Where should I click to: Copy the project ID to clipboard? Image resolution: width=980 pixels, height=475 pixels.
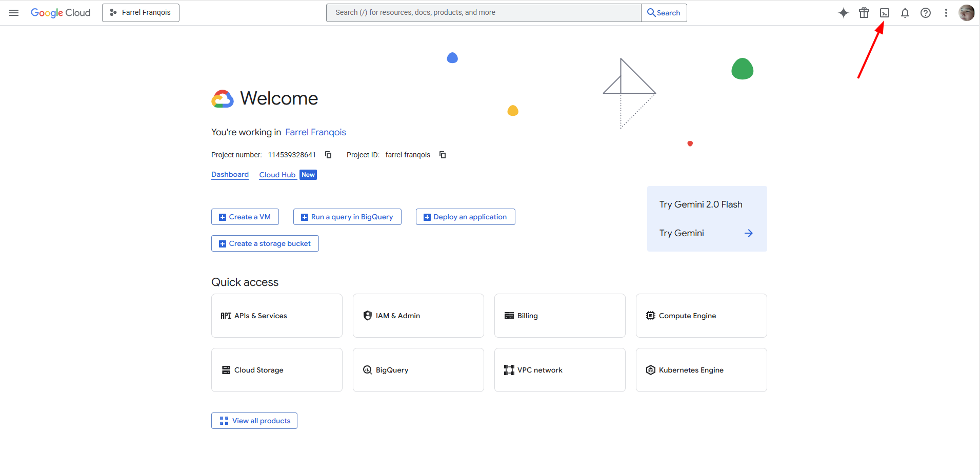click(x=443, y=155)
